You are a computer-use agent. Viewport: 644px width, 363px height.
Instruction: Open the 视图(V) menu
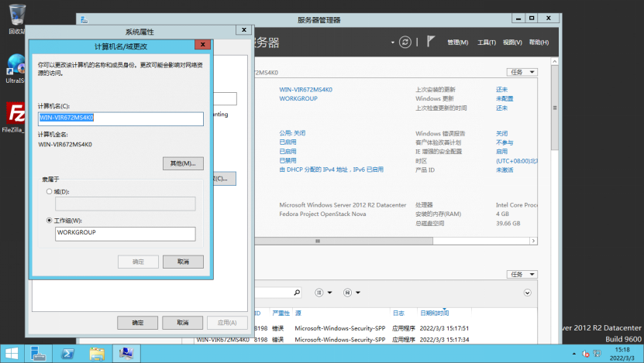(512, 43)
